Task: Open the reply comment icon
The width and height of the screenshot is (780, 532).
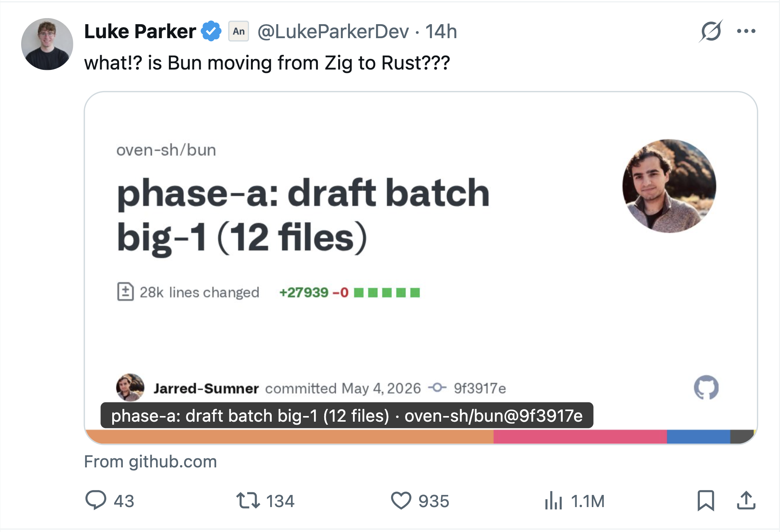Action: [96, 501]
